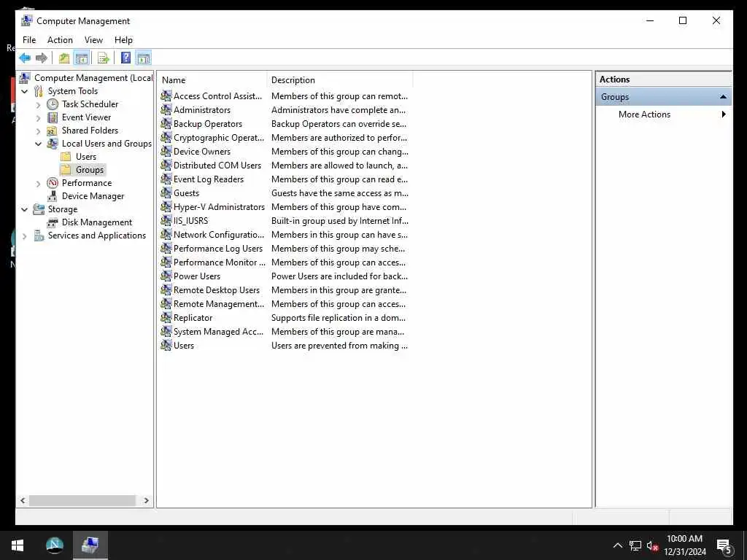Expand the Performance node
Viewport: 747px width, 560px height.
tap(39, 183)
